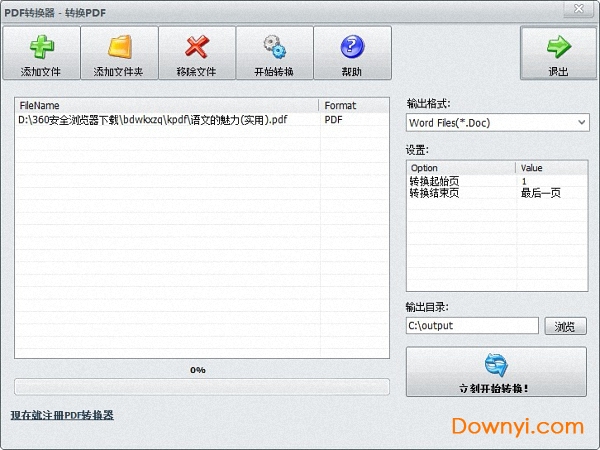The height and width of the screenshot is (450, 600).
Task: Click the C:\output directory field
Action: coord(472,326)
